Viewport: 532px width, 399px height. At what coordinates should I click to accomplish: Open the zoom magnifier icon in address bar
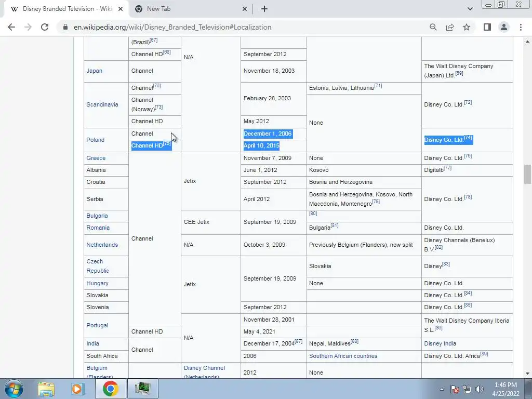point(433,27)
